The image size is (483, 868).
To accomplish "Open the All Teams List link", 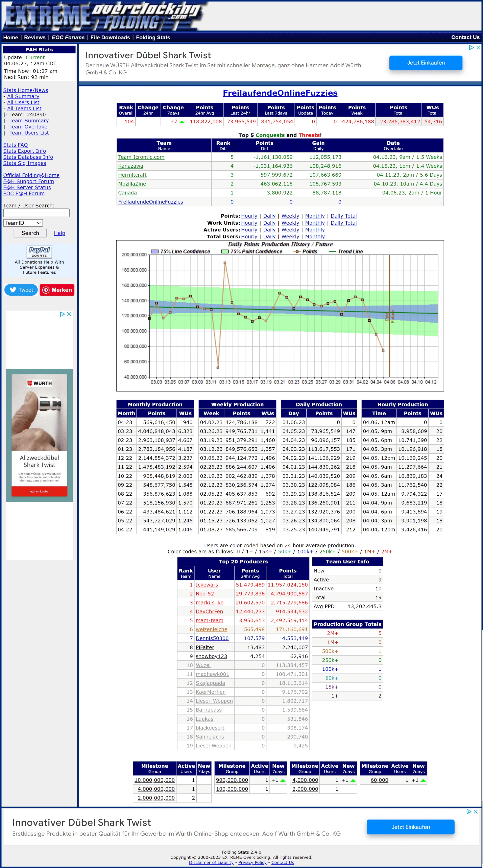I will (24, 108).
